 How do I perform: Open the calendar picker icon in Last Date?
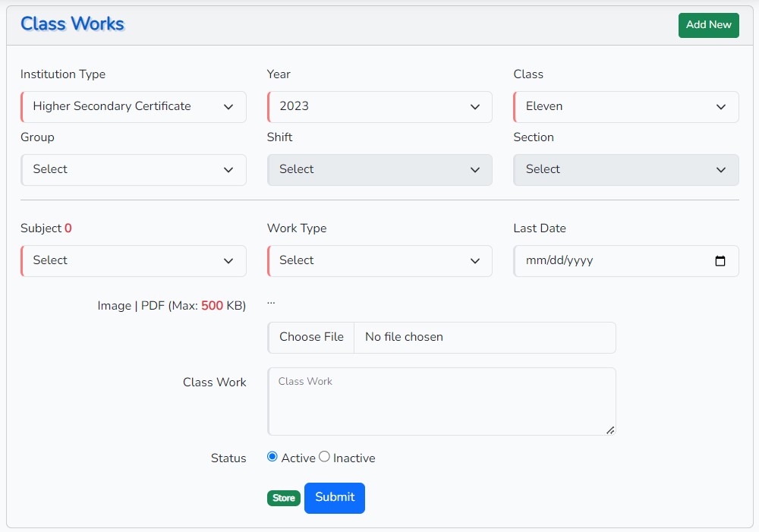720,261
